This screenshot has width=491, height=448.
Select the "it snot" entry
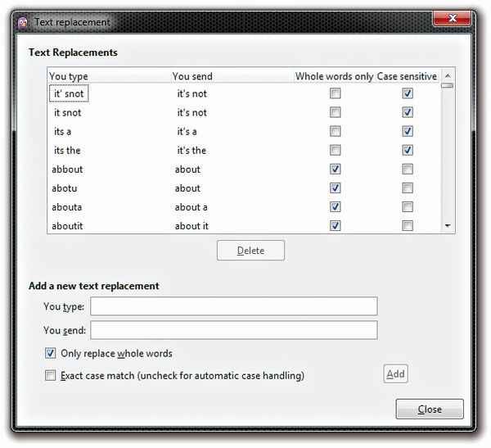pyautogui.click(x=68, y=112)
